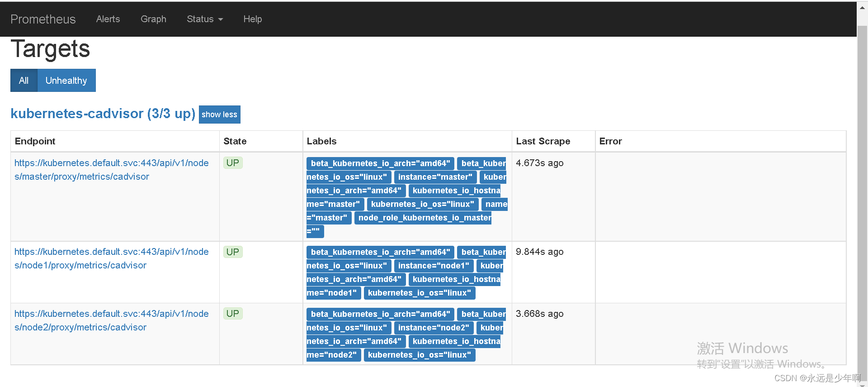Open the Help page
Viewport: 868px width, 387px height.
(x=253, y=19)
